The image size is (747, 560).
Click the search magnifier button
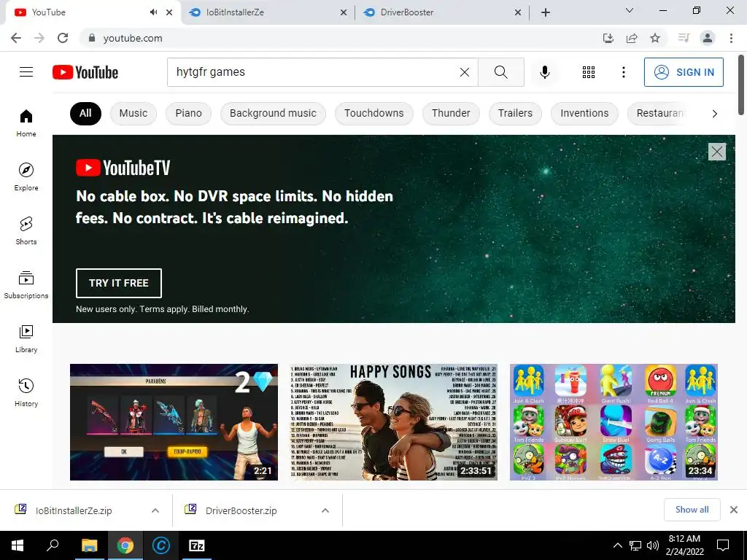500,72
